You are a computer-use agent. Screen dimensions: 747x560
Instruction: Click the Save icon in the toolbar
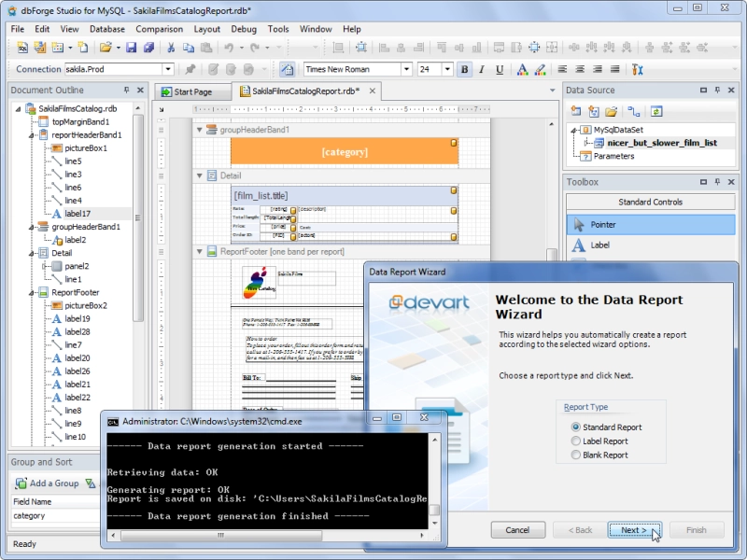coord(131,48)
